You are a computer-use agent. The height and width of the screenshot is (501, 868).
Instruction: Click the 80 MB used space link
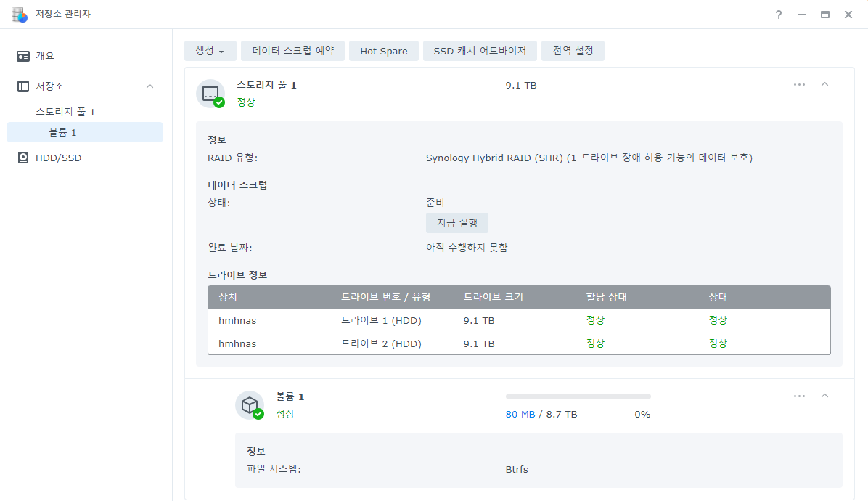[520, 414]
